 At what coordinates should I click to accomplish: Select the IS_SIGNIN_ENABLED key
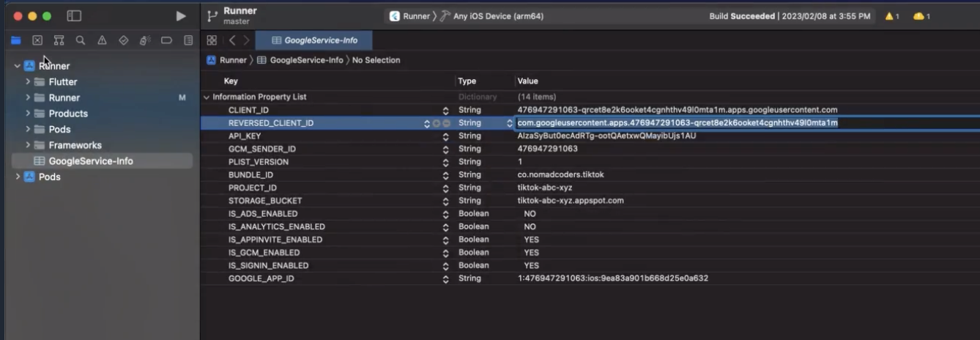(268, 265)
